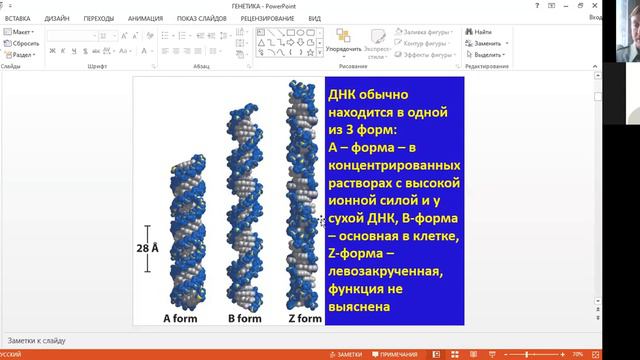
Task: Fit slide to current window
Action: pyautogui.click(x=596, y=354)
